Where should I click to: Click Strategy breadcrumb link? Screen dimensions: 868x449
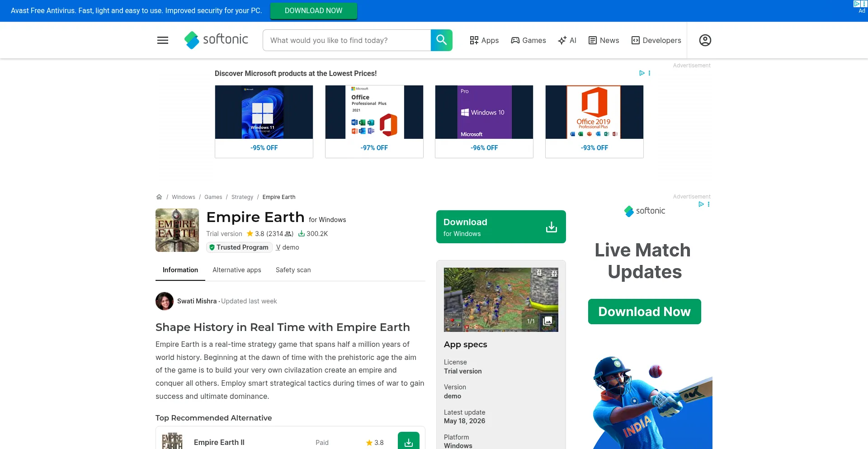pyautogui.click(x=242, y=197)
